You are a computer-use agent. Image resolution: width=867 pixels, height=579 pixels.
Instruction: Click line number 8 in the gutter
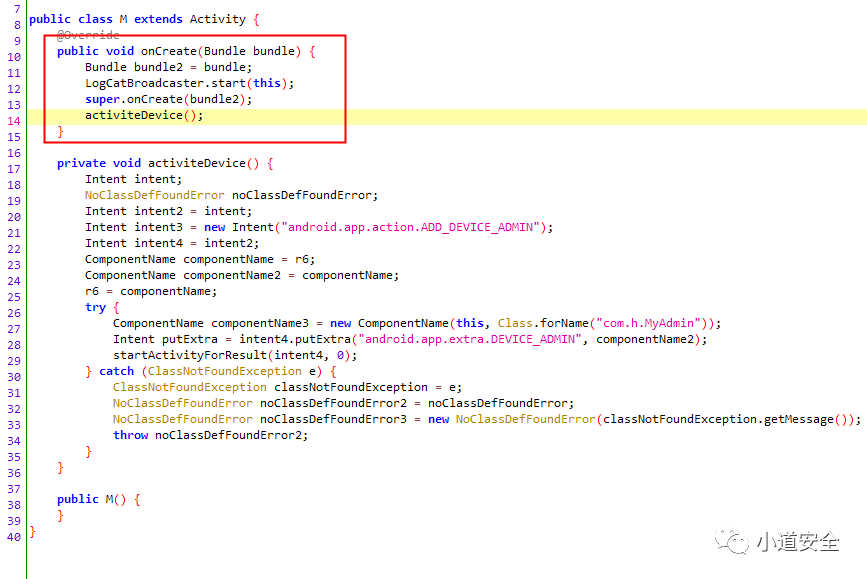(17, 25)
